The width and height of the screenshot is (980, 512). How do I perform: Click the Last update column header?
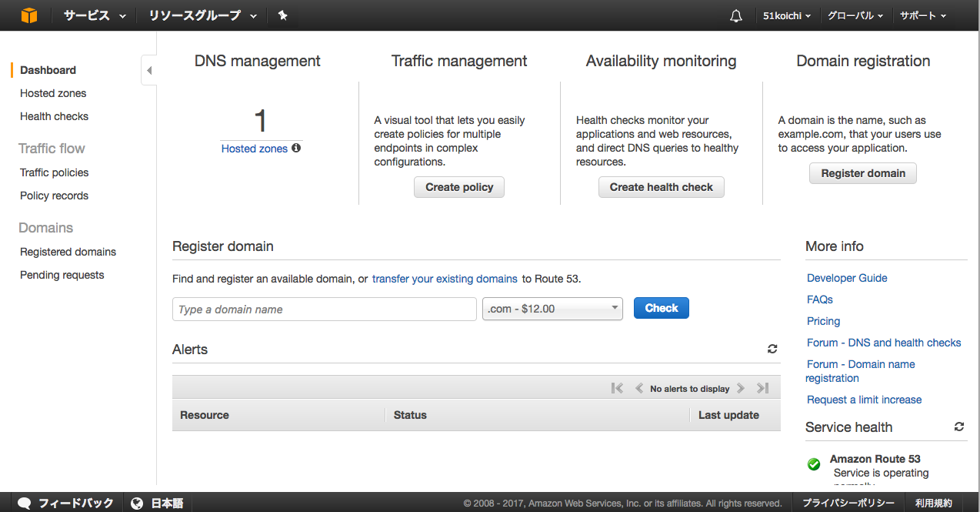tap(728, 415)
